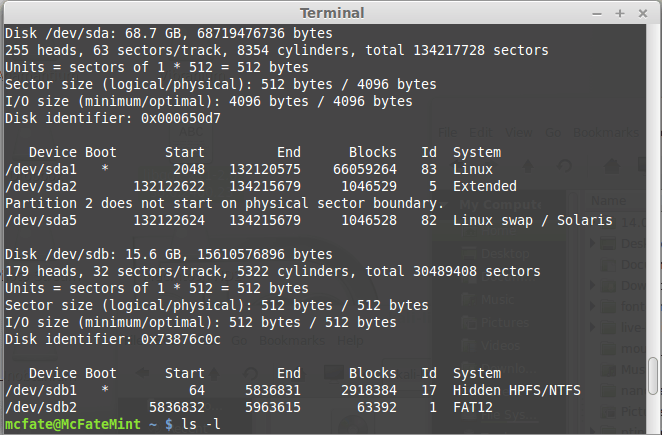Click the 'Partition 2 does not start' warning

tap(225, 204)
